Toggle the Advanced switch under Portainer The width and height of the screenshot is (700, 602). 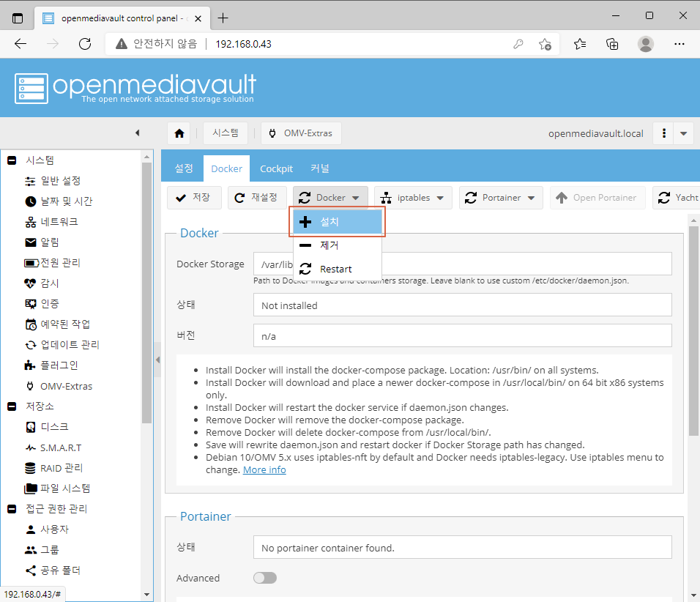click(x=265, y=578)
